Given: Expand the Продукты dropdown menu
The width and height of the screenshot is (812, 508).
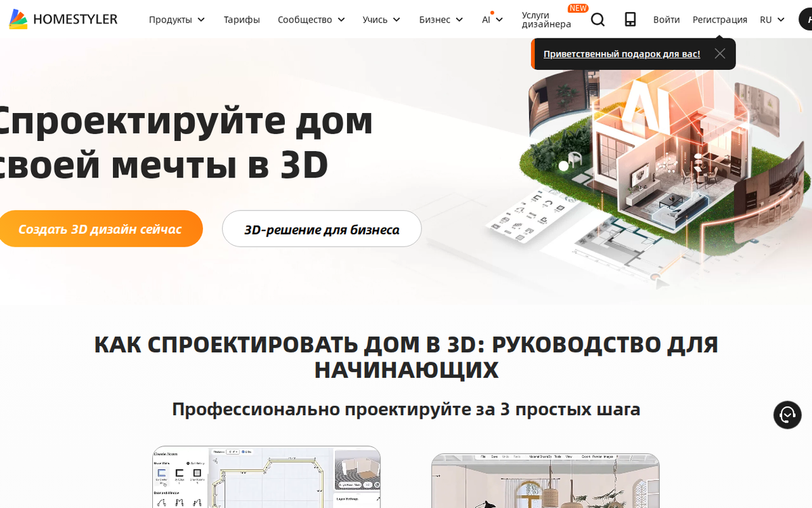Looking at the screenshot, I should 177,20.
